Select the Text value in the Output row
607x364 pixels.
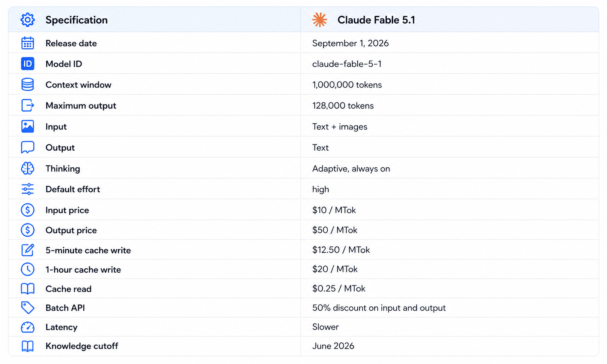click(321, 148)
